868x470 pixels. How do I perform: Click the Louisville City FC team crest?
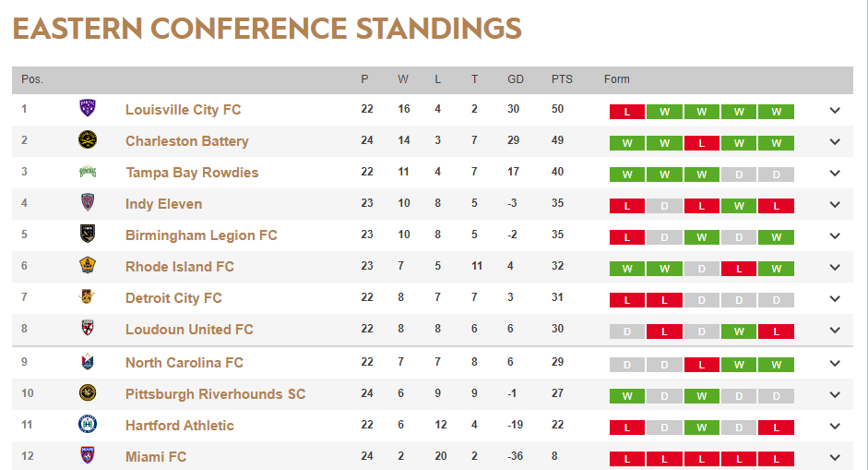tap(88, 109)
